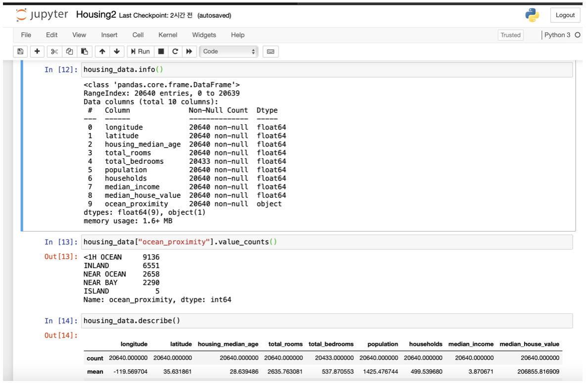Select the Out[13] prompt

[x=61, y=257]
